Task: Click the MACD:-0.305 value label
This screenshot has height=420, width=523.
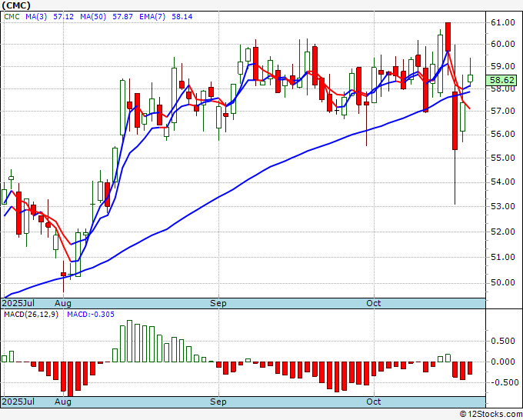Action: tap(91, 315)
